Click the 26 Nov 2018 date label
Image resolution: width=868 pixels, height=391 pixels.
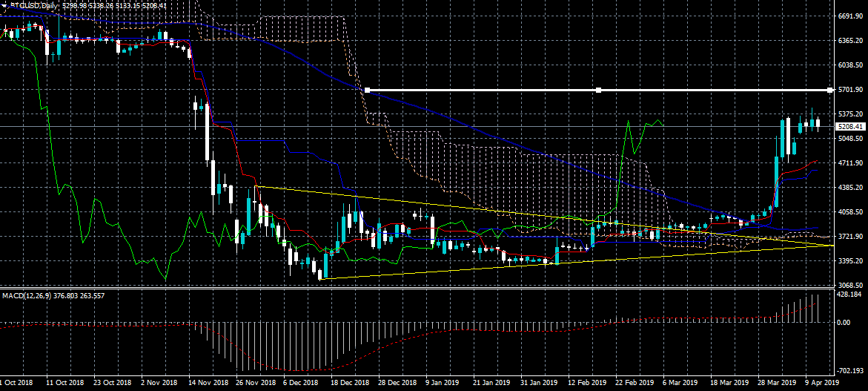[256, 383]
